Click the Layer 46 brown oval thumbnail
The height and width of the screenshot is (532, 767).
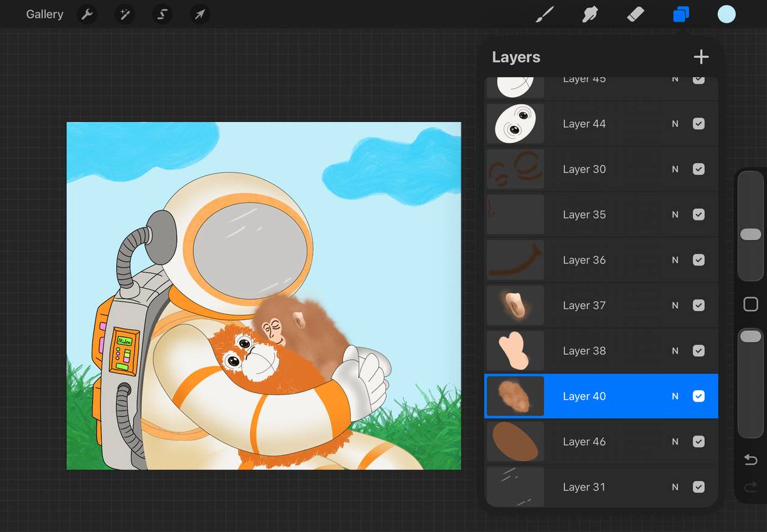pyautogui.click(x=515, y=441)
